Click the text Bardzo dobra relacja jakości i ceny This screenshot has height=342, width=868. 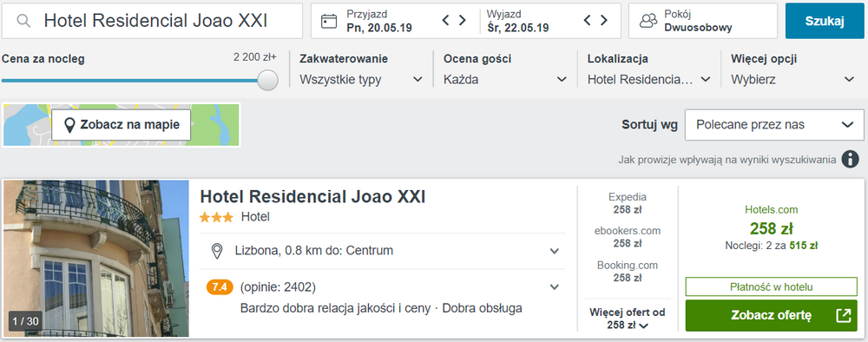[x=335, y=308]
